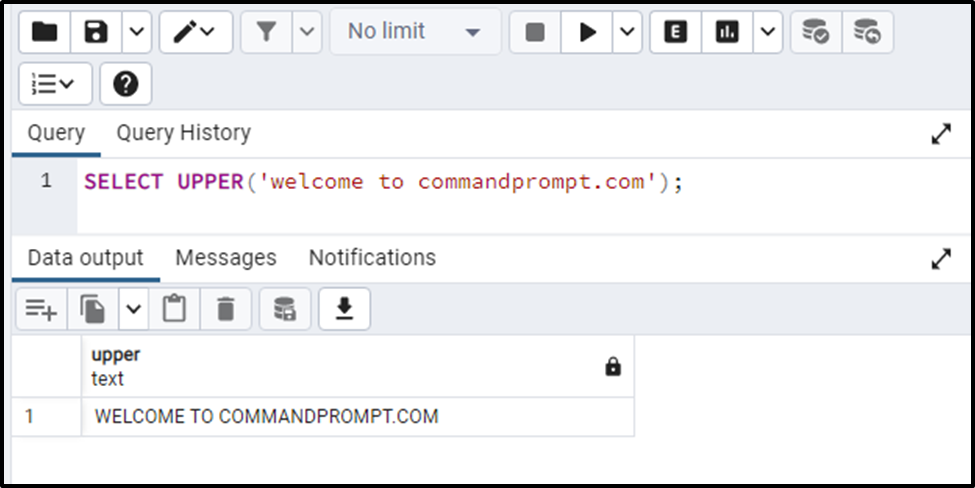
Task: Open the Notifications tab
Action: click(x=372, y=257)
